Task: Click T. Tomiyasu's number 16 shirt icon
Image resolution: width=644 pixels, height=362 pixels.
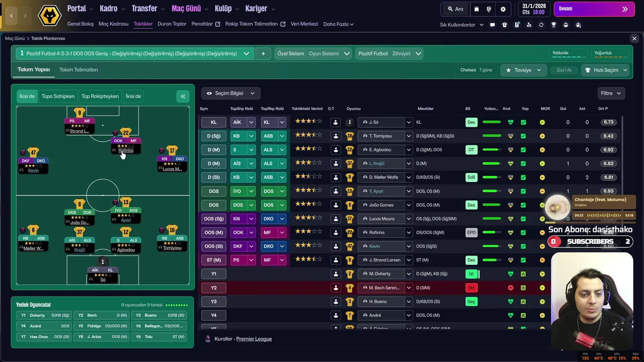Action: pos(350,136)
